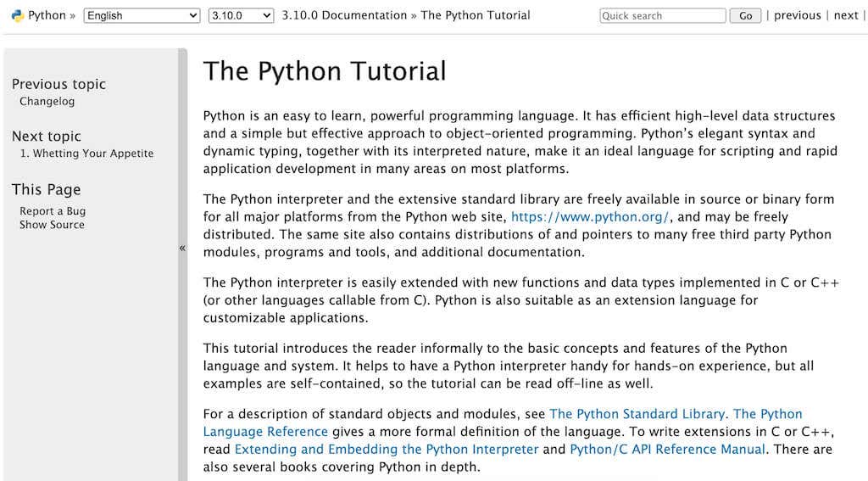Open The Python Standard Library link
Screen dimensions: 868x481
click(637, 414)
